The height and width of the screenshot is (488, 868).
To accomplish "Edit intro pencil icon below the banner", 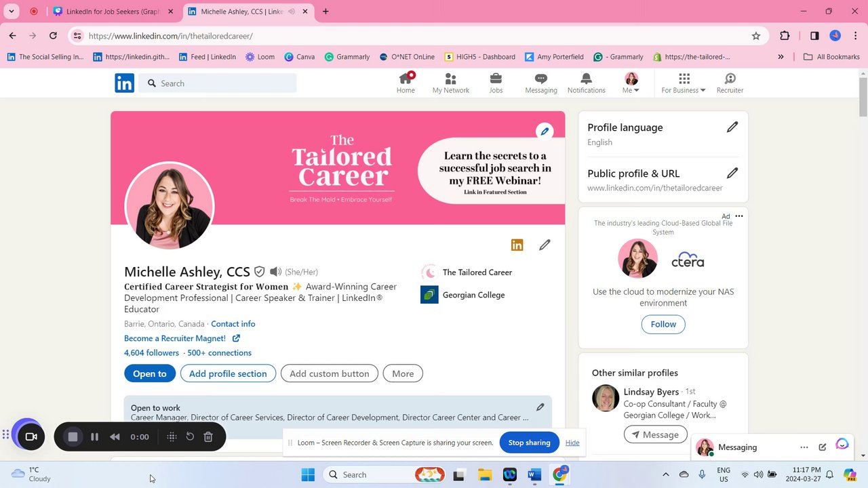I will click(545, 245).
